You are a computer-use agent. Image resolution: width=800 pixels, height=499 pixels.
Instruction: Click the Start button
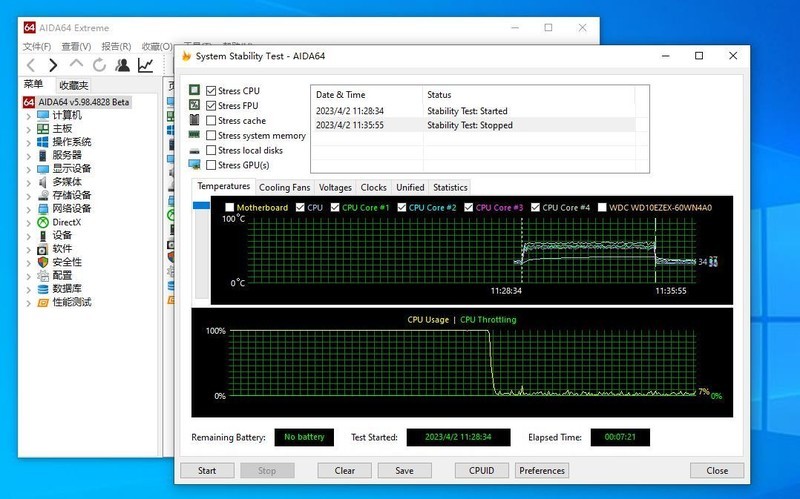click(x=207, y=470)
